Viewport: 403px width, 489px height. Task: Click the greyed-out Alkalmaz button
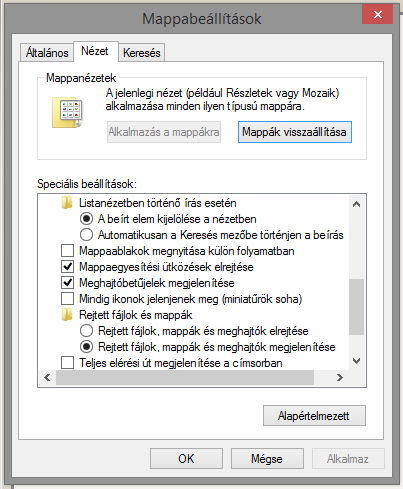pyautogui.click(x=348, y=459)
